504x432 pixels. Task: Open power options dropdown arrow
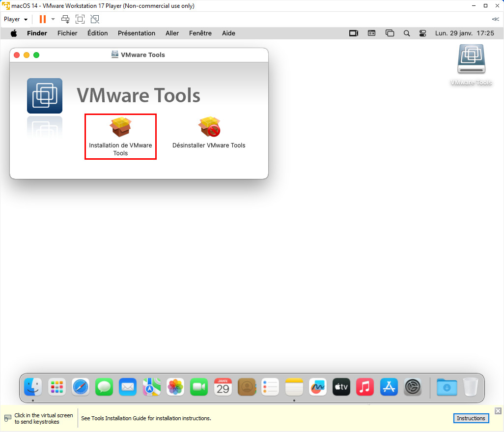53,19
